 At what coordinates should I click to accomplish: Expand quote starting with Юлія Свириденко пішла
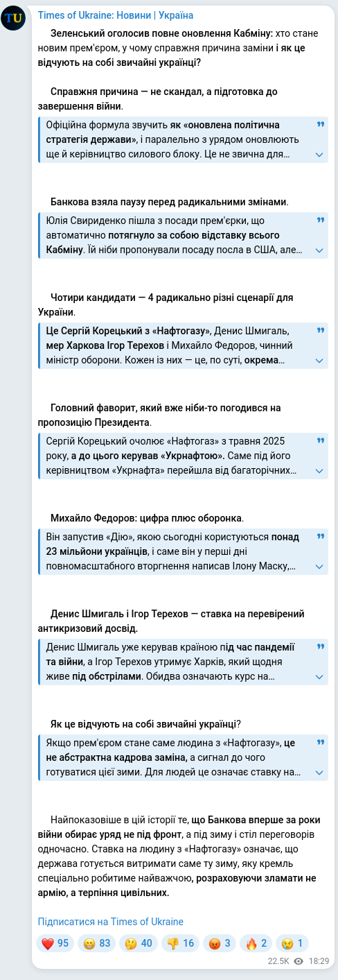point(319,250)
